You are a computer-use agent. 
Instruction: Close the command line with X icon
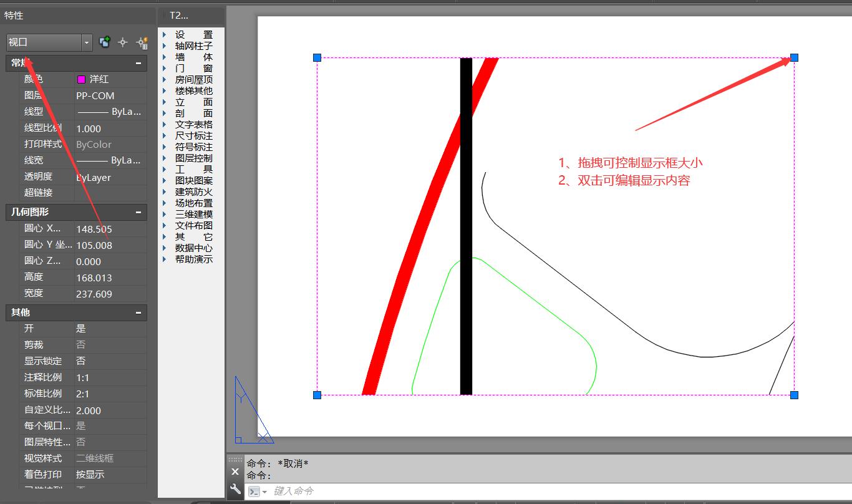pos(235,472)
